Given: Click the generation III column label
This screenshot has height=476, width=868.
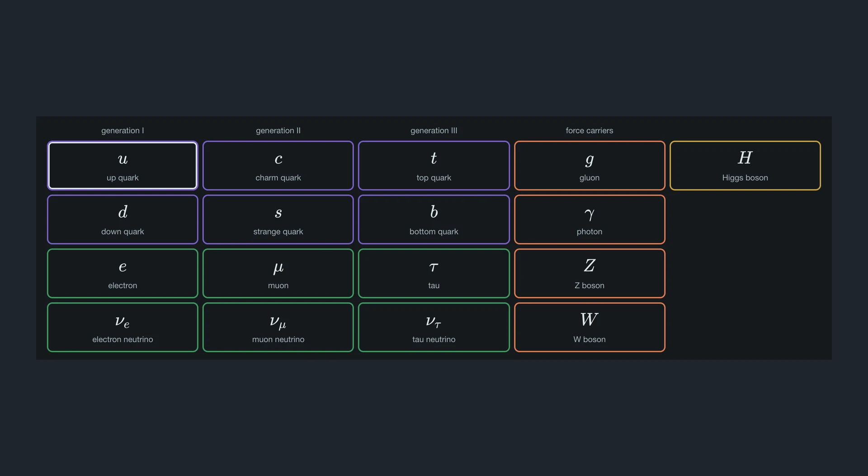Looking at the screenshot, I should coord(434,130).
